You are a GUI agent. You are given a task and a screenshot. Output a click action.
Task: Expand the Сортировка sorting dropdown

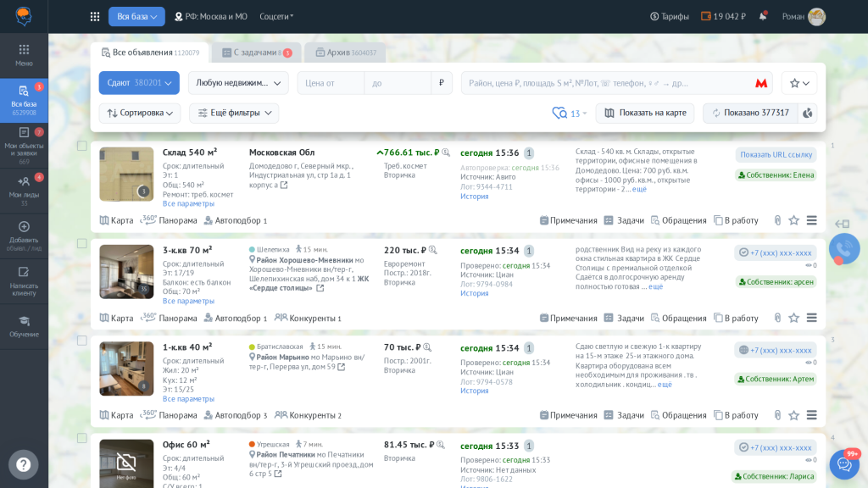click(x=140, y=113)
